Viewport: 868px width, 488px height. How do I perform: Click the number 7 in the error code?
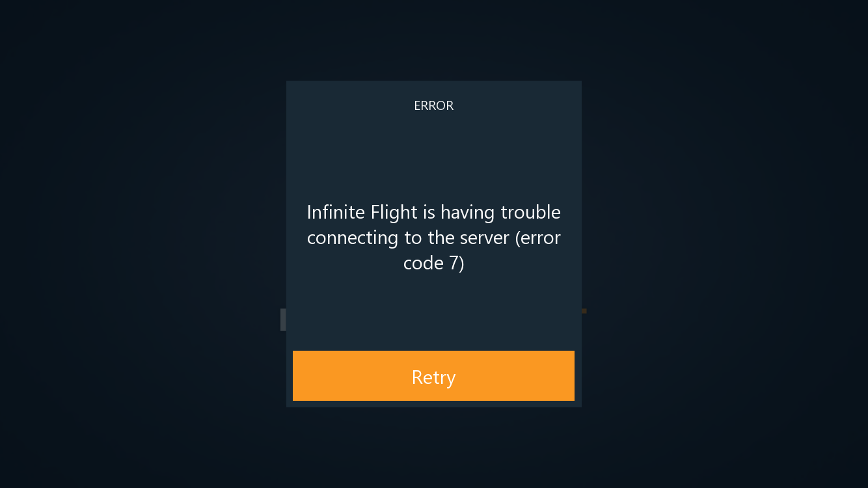click(454, 264)
